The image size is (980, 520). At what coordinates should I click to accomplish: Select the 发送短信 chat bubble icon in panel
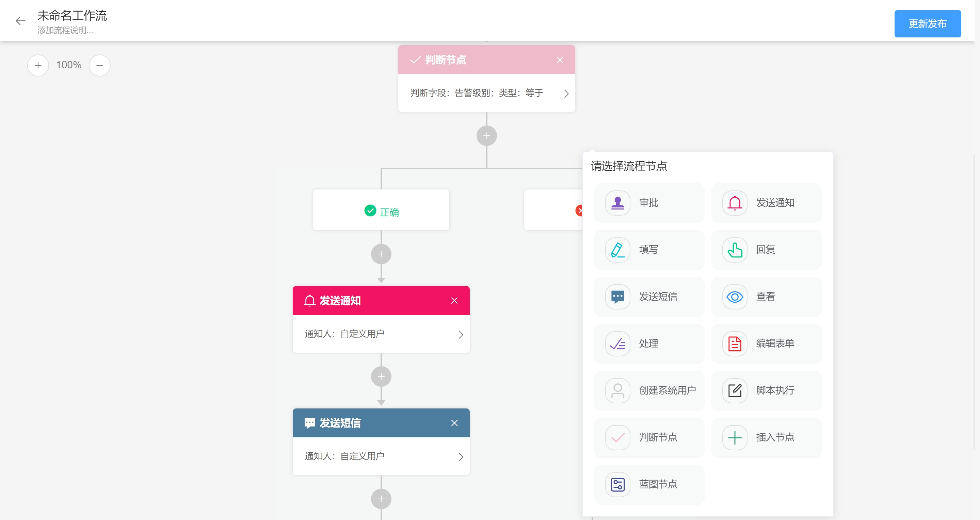(617, 297)
